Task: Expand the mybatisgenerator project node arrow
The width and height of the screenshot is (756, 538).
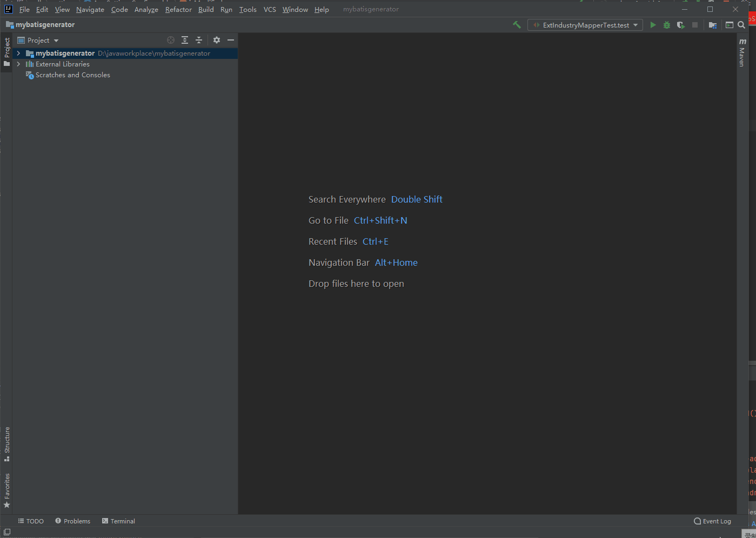Action: tap(19, 53)
